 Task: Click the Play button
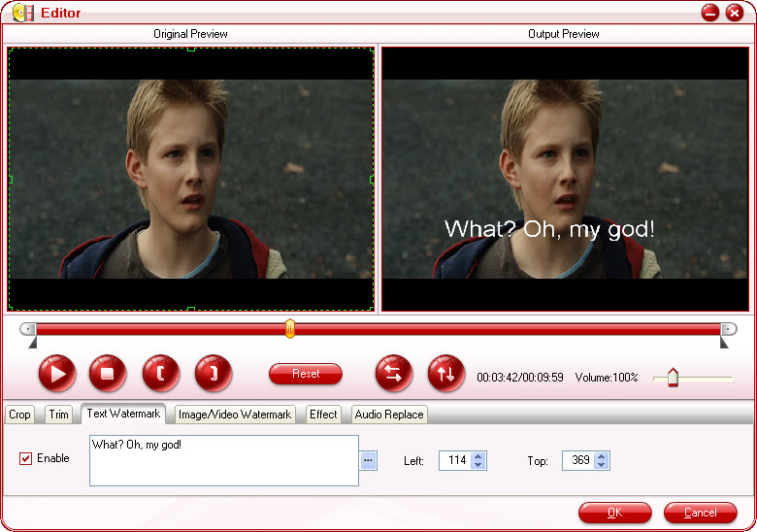[57, 374]
